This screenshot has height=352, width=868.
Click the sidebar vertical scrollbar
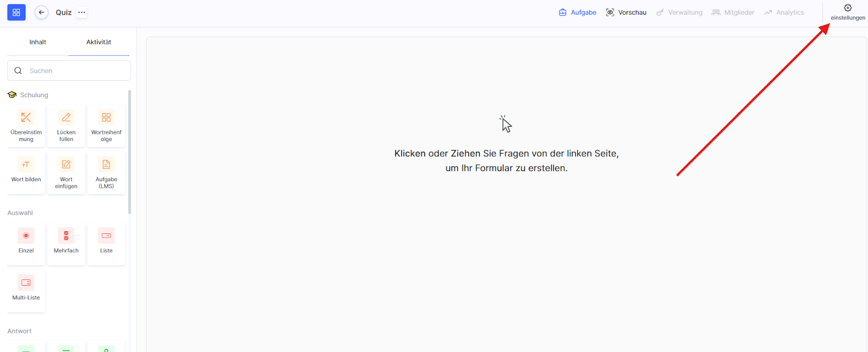click(x=129, y=152)
